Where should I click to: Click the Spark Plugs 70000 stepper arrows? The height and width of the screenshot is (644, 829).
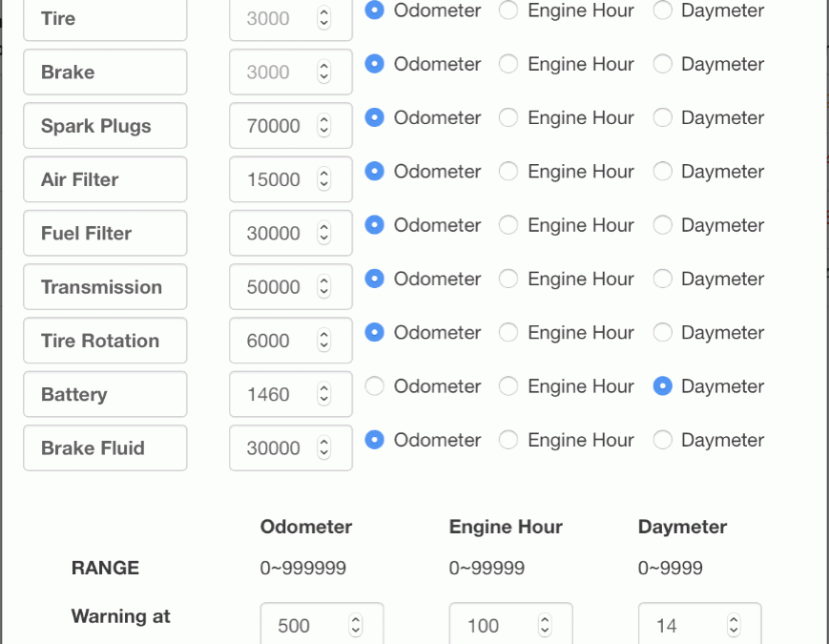[x=324, y=125]
